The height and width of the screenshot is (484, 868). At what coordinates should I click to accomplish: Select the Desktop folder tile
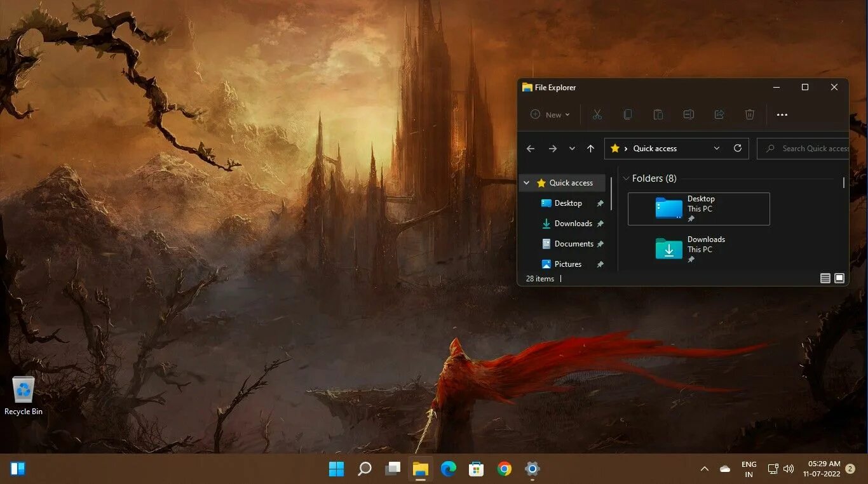pos(699,209)
